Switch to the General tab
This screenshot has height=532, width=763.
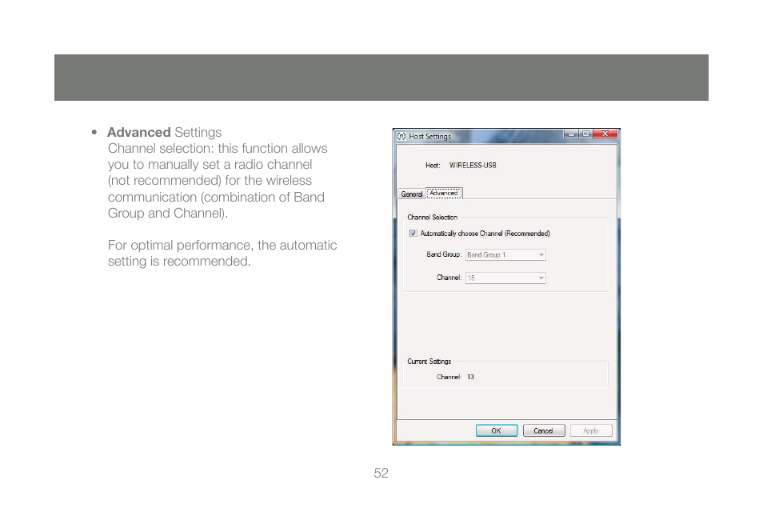point(412,194)
